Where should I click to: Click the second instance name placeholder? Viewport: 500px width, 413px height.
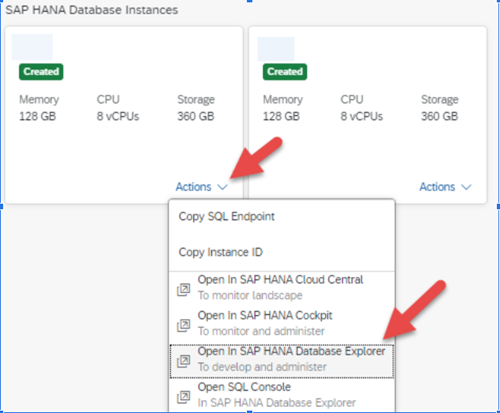(276, 49)
